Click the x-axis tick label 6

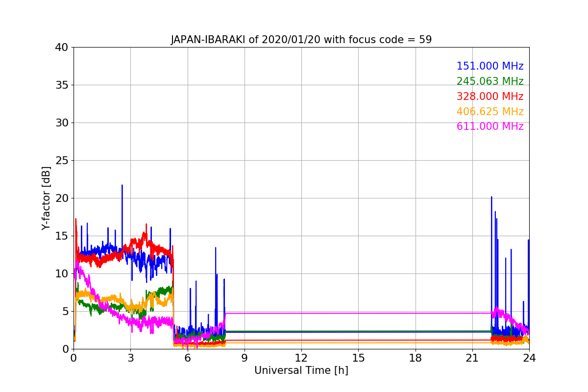tap(187, 358)
